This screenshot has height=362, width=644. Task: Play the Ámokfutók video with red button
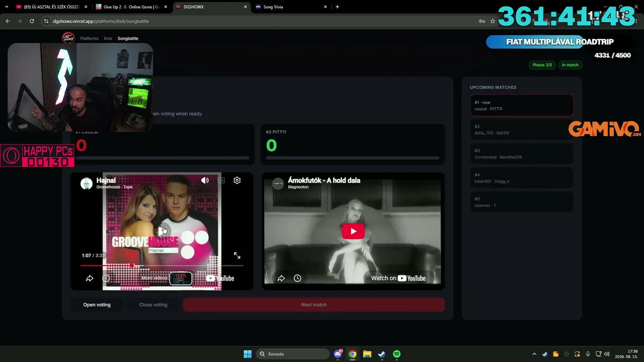coord(353,231)
